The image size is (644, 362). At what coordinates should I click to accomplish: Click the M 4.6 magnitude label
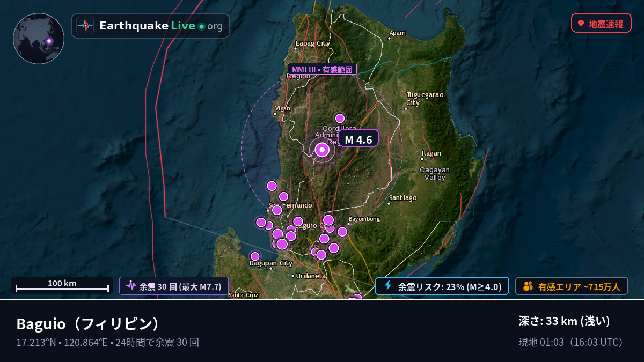(358, 138)
